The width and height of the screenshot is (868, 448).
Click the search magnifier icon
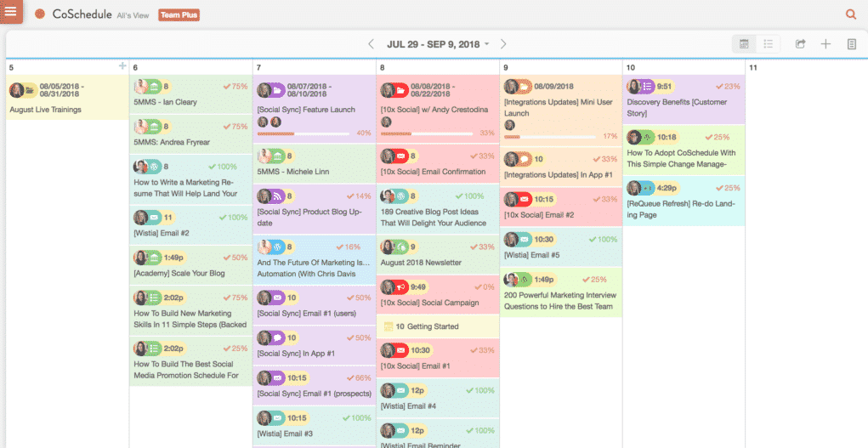click(851, 14)
